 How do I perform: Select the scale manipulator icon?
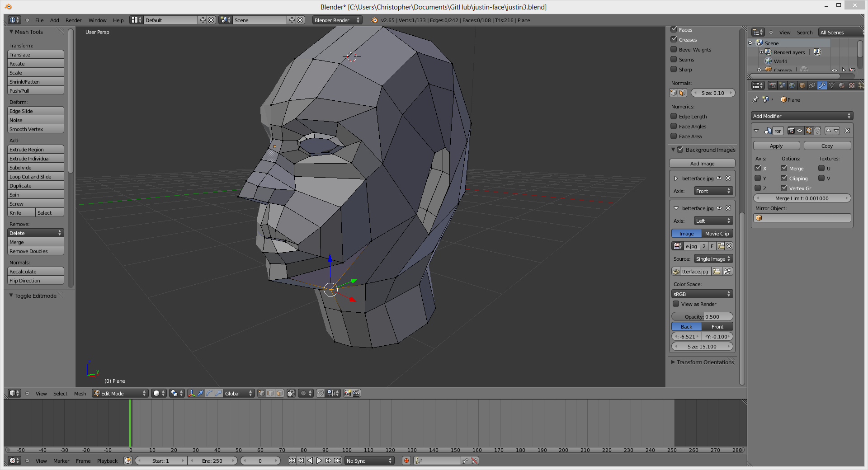pyautogui.click(x=218, y=393)
